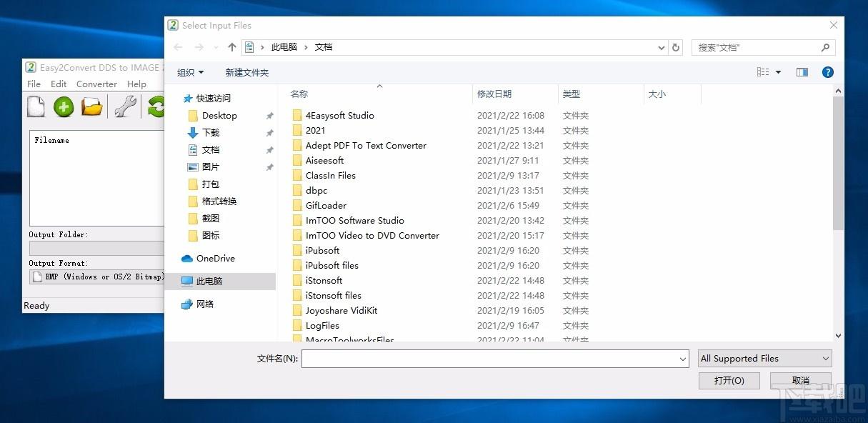Select Desktop in navigation pane

(x=219, y=115)
